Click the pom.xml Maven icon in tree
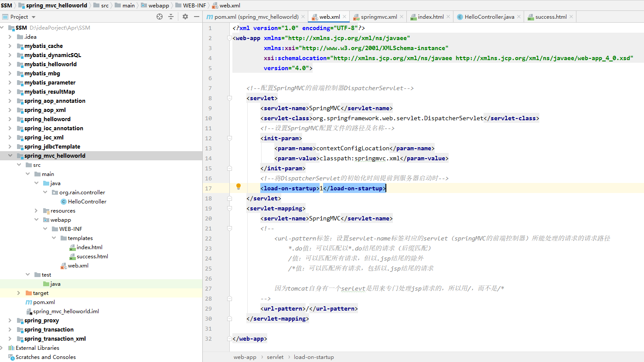Screen dimensions: 644x362 (29, 302)
